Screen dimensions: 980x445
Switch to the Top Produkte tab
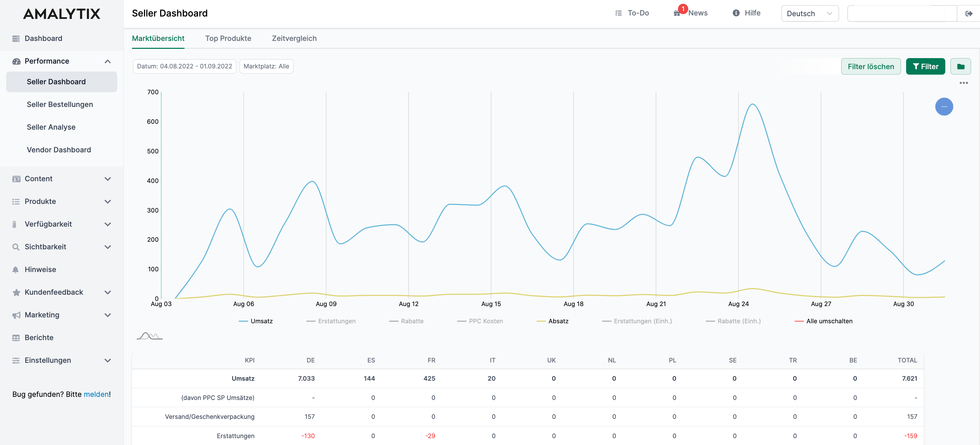click(x=228, y=39)
